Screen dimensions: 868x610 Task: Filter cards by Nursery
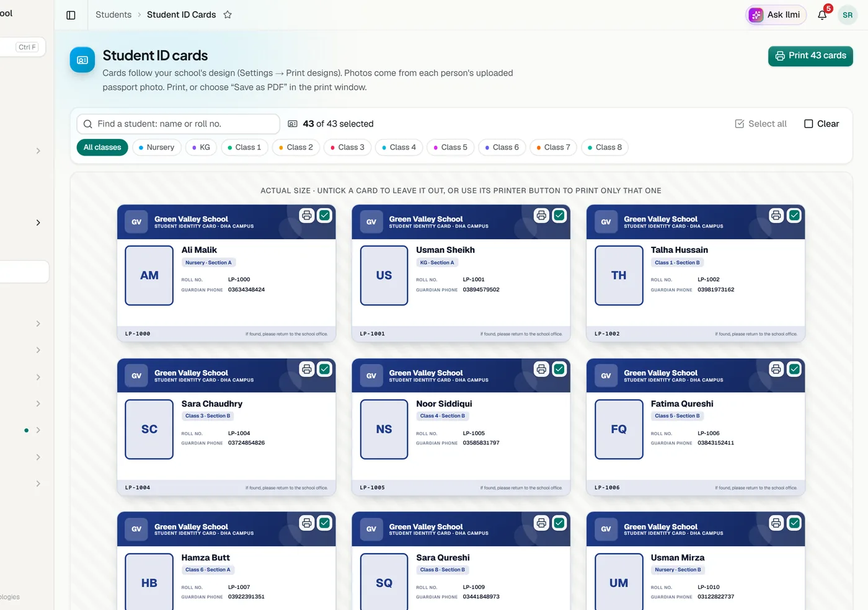(x=156, y=148)
